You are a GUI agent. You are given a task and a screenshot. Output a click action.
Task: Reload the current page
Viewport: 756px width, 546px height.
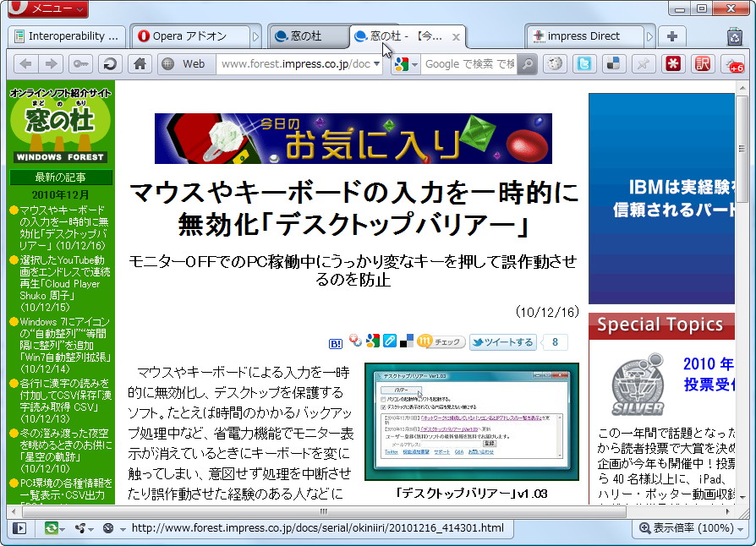point(110,64)
